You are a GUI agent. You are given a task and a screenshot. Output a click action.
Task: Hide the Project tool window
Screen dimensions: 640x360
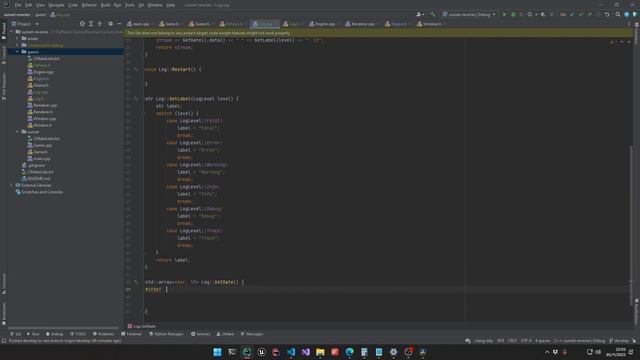(x=119, y=24)
